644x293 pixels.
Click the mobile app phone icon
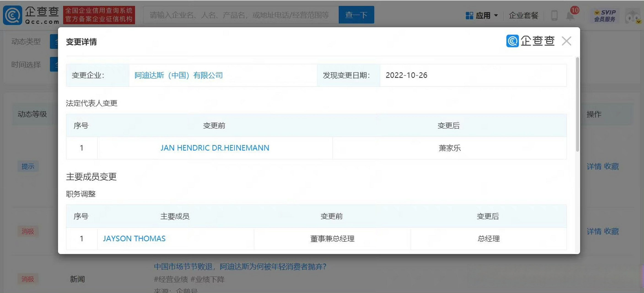point(555,15)
